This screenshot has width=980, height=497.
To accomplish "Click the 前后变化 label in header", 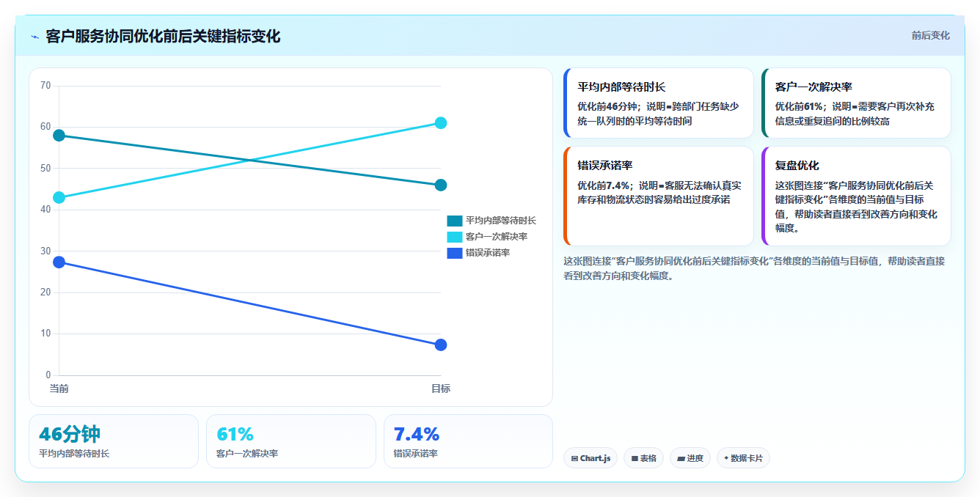I will 930,35.
